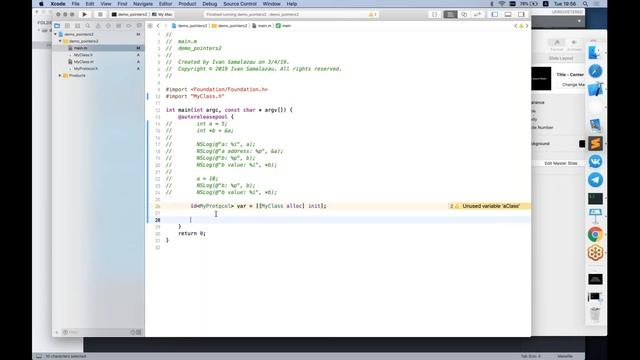Open the Product menu
The image size is (640, 360).
tap(187, 4)
